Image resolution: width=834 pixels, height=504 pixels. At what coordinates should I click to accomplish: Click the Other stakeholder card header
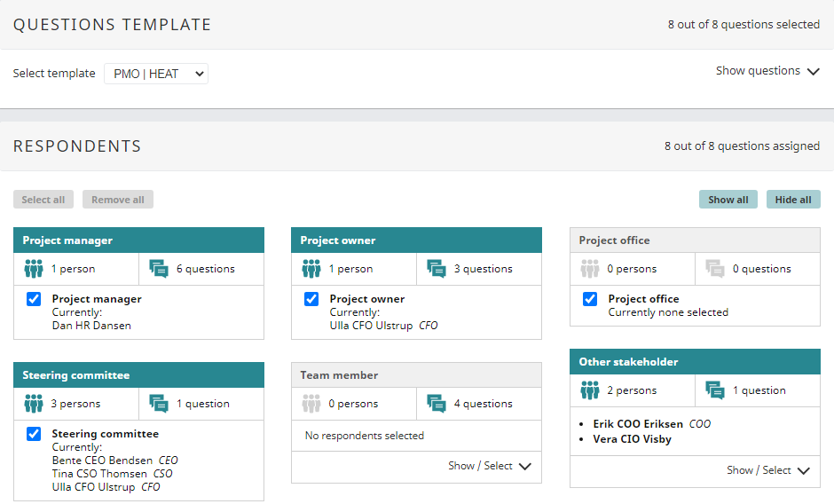click(695, 362)
